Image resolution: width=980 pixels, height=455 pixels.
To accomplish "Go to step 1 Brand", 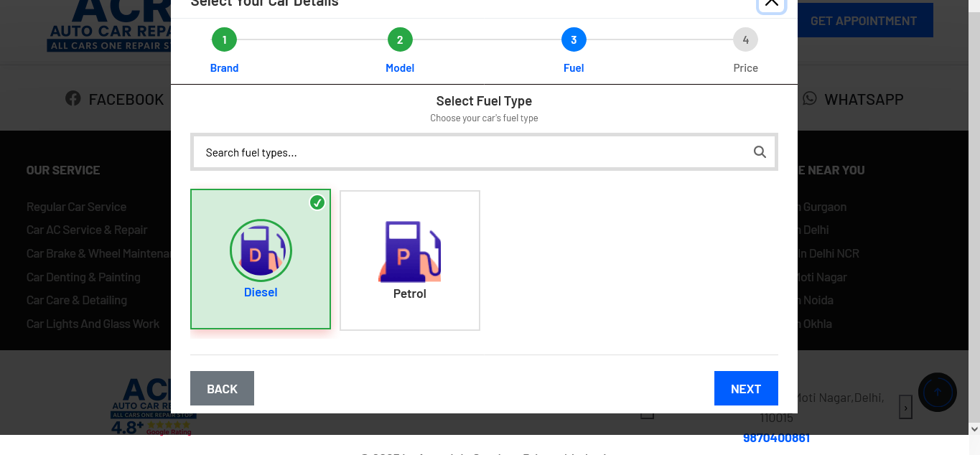I will [x=224, y=40].
